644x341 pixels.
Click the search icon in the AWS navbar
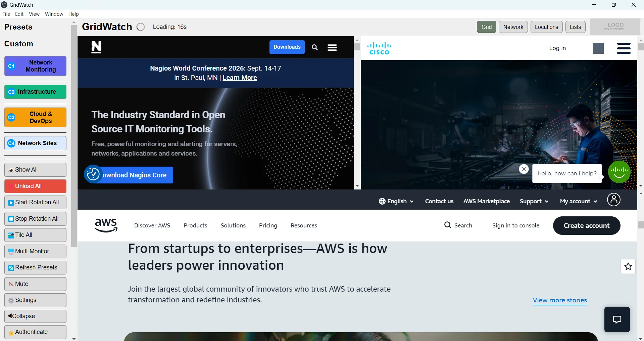pos(448,225)
